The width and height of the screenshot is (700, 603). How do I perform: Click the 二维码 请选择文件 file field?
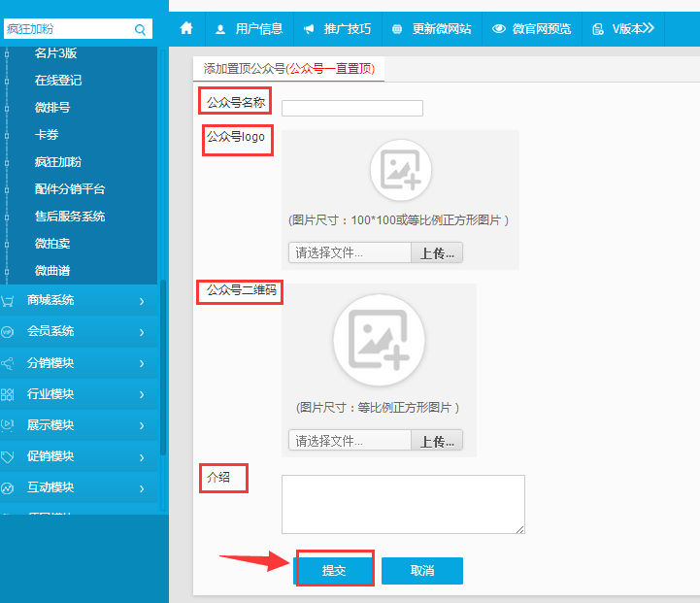(350, 441)
